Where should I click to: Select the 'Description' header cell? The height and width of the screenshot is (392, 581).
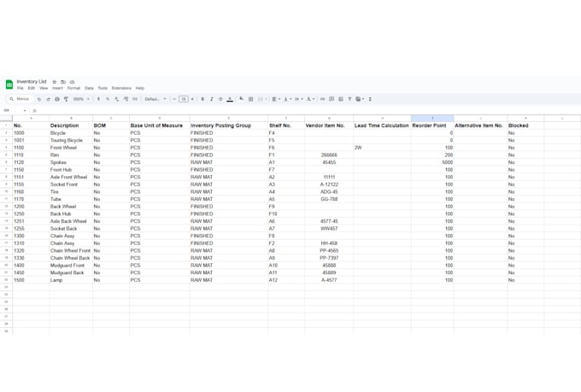click(71, 126)
